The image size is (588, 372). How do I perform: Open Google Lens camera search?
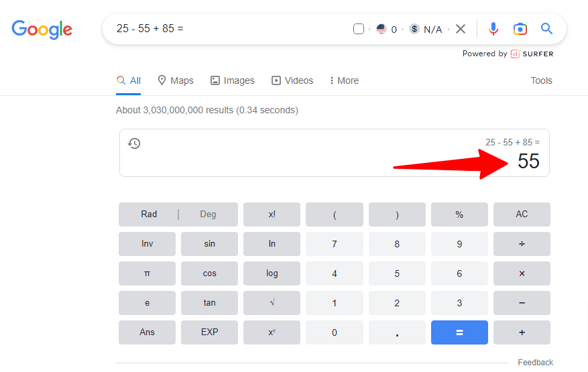pyautogui.click(x=520, y=29)
